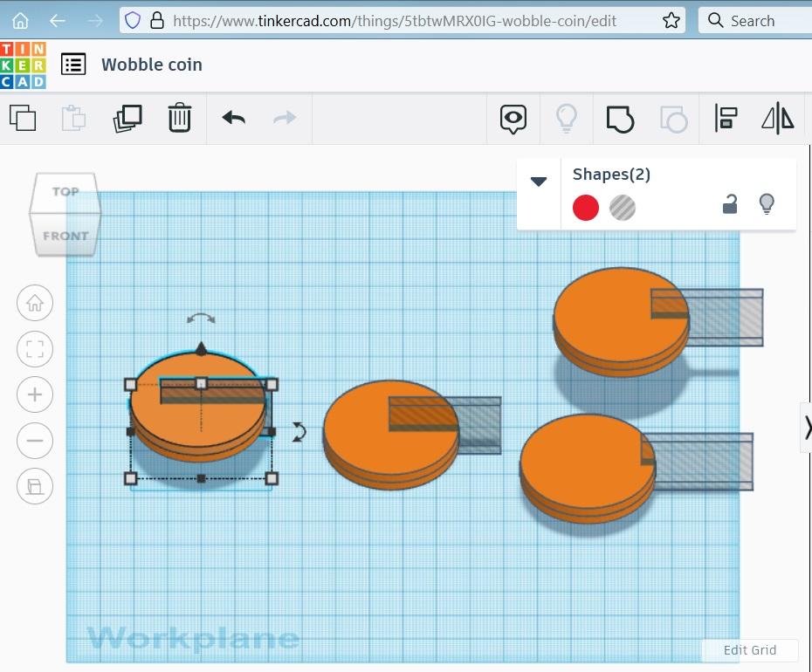Click the Duplicate and repeat icon
Viewport: 812px width, 672px height.
pyautogui.click(x=127, y=119)
